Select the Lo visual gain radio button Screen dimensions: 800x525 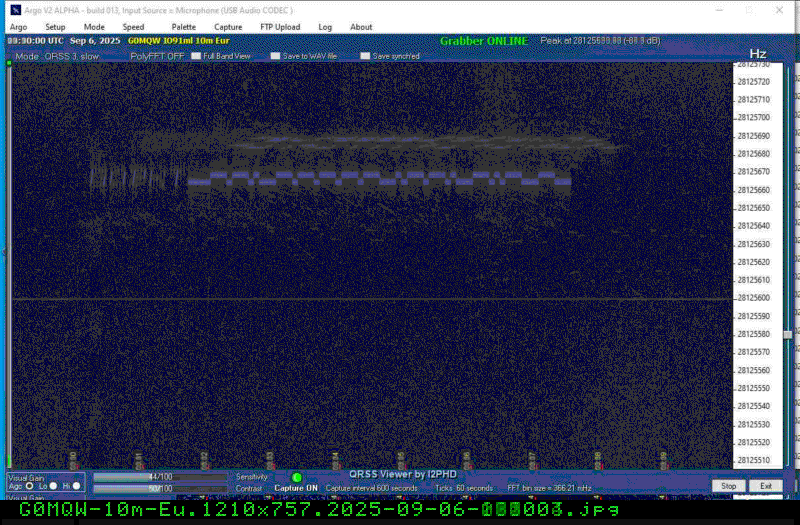coord(53,486)
